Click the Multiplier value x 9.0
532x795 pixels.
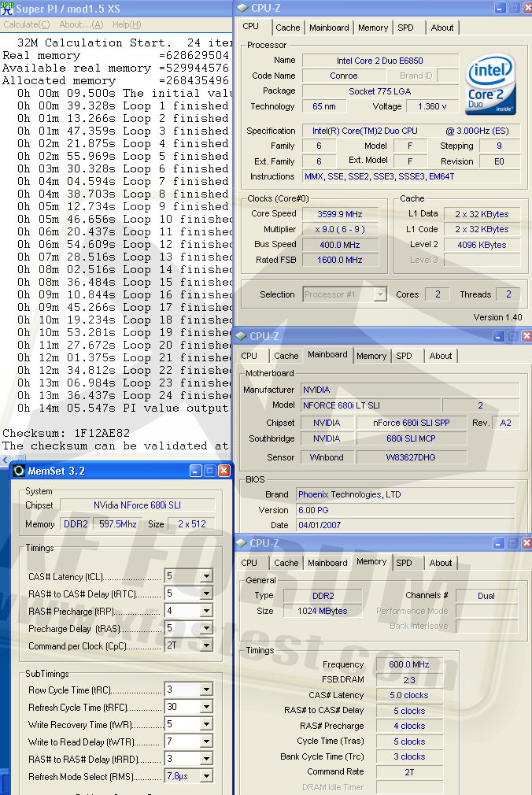click(x=340, y=229)
